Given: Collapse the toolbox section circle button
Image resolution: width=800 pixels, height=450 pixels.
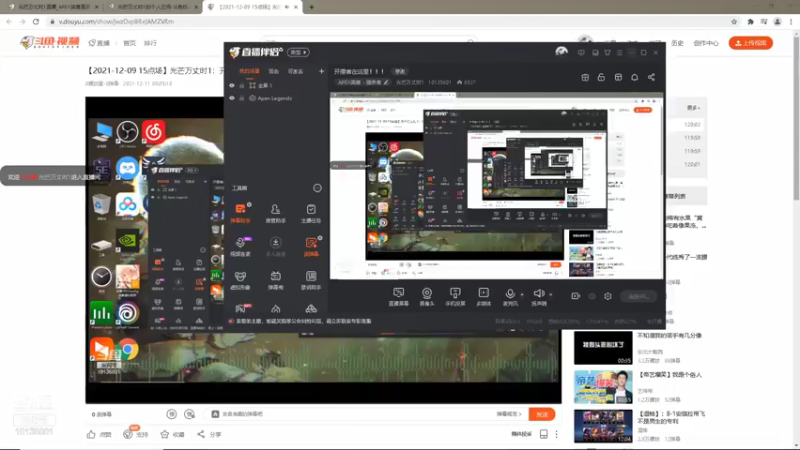Looking at the screenshot, I should [317, 188].
